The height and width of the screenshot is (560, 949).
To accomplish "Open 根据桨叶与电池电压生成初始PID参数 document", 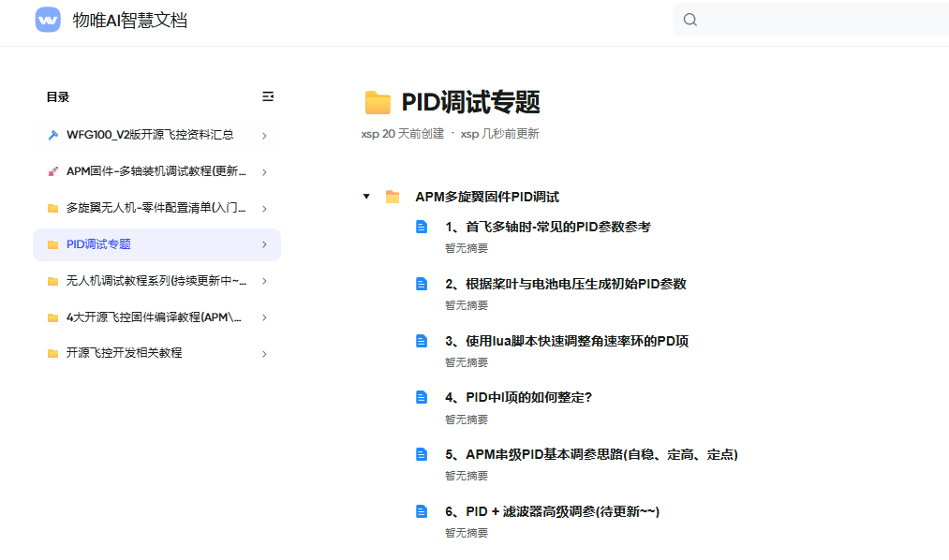I will pyautogui.click(x=566, y=284).
